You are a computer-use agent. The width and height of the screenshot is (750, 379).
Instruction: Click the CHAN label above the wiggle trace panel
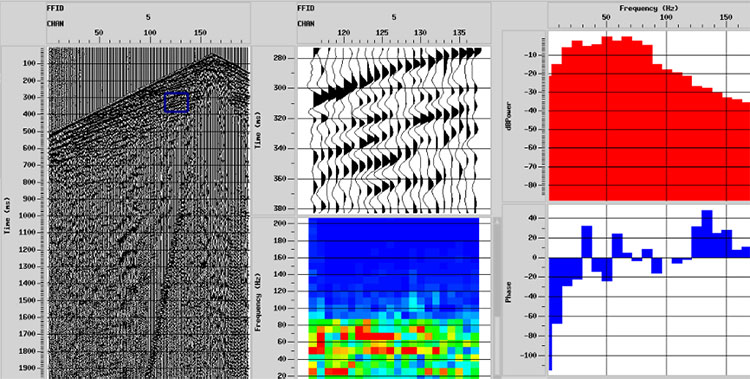point(306,23)
